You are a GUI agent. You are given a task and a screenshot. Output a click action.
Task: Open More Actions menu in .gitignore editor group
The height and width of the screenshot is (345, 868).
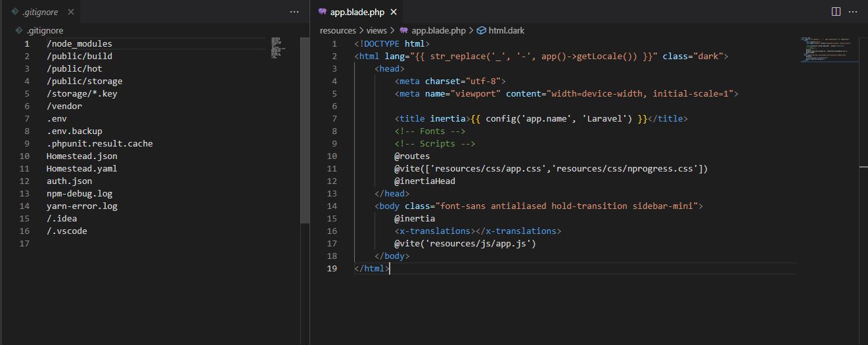tap(294, 12)
